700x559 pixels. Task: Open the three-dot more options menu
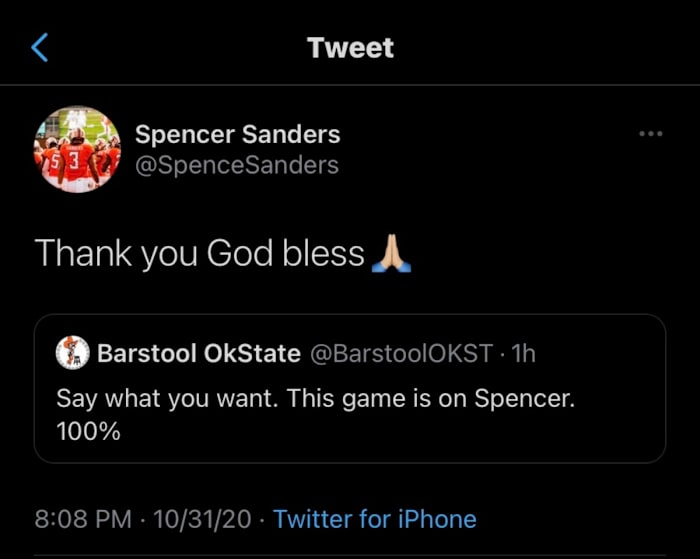point(651,134)
